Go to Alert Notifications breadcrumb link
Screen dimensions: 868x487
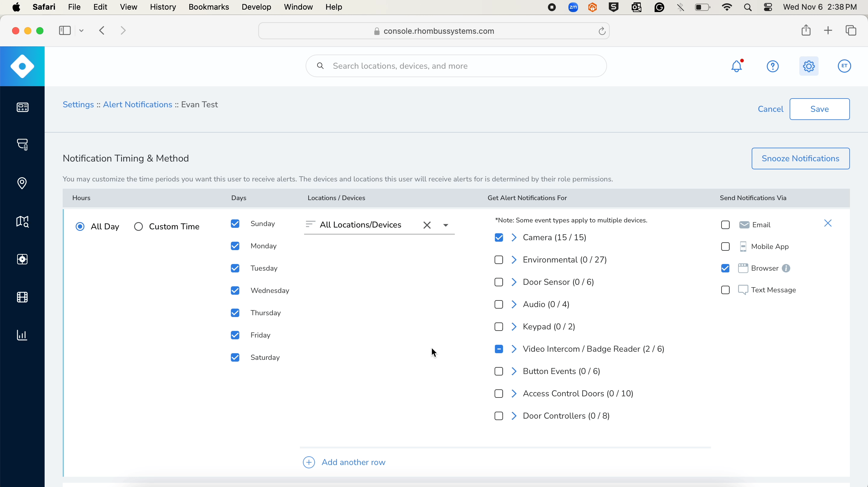(x=137, y=105)
